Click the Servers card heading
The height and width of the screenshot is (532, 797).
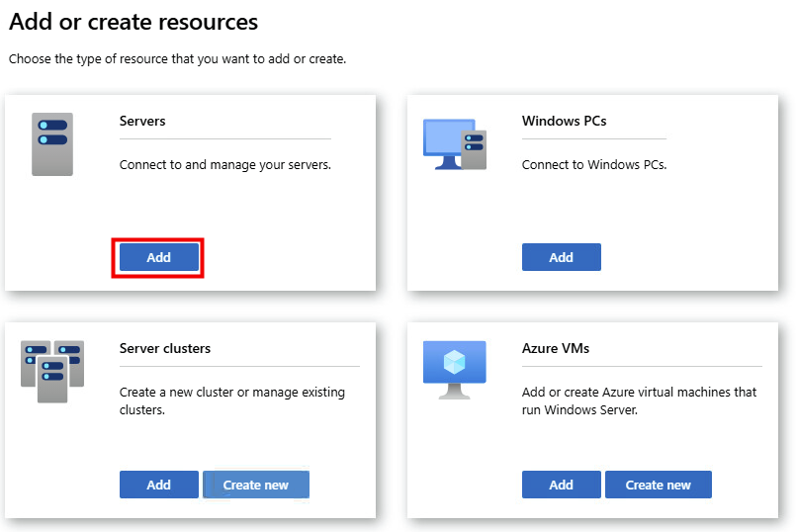pyautogui.click(x=142, y=122)
